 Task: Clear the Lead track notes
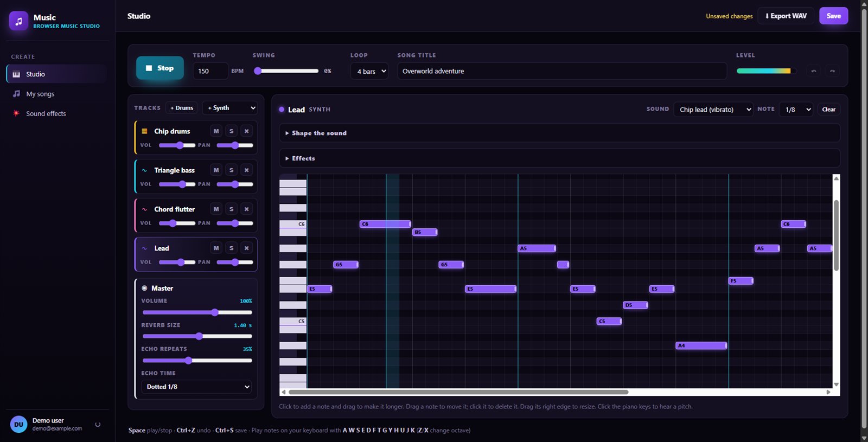click(x=828, y=110)
